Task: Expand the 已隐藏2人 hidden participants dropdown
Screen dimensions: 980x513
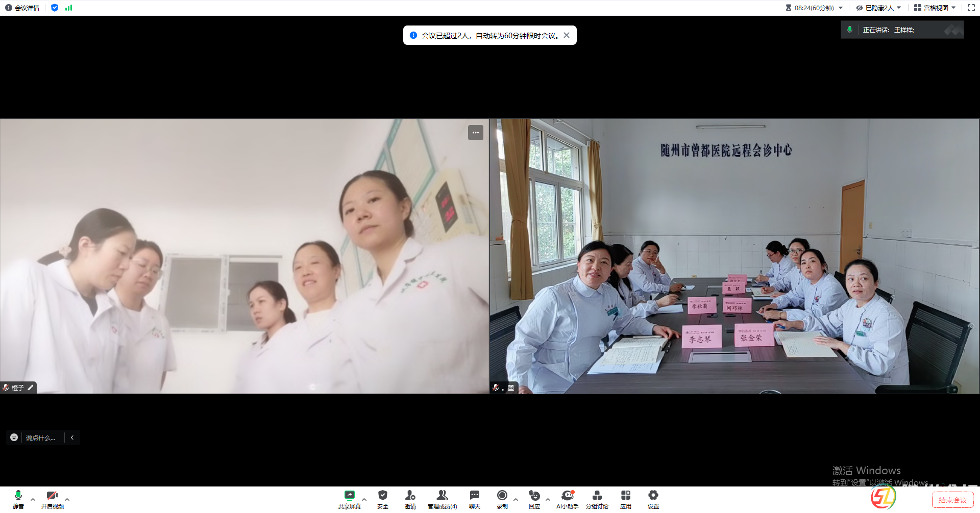Action: coord(878,8)
